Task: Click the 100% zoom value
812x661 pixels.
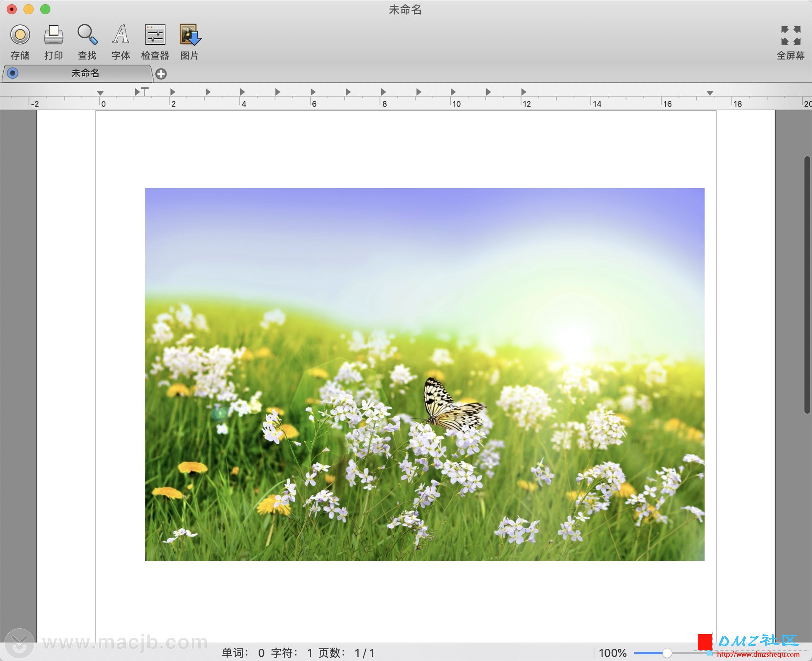Action: coord(613,653)
